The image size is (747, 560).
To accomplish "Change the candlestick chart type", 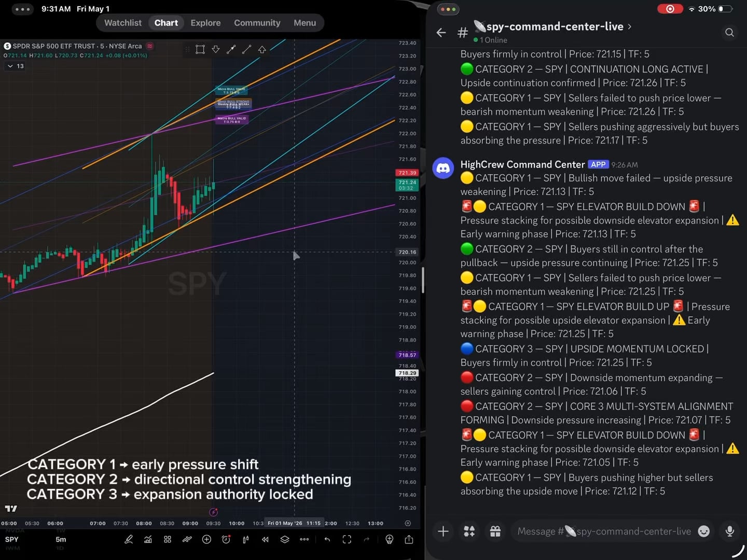I will pyautogui.click(x=246, y=539).
